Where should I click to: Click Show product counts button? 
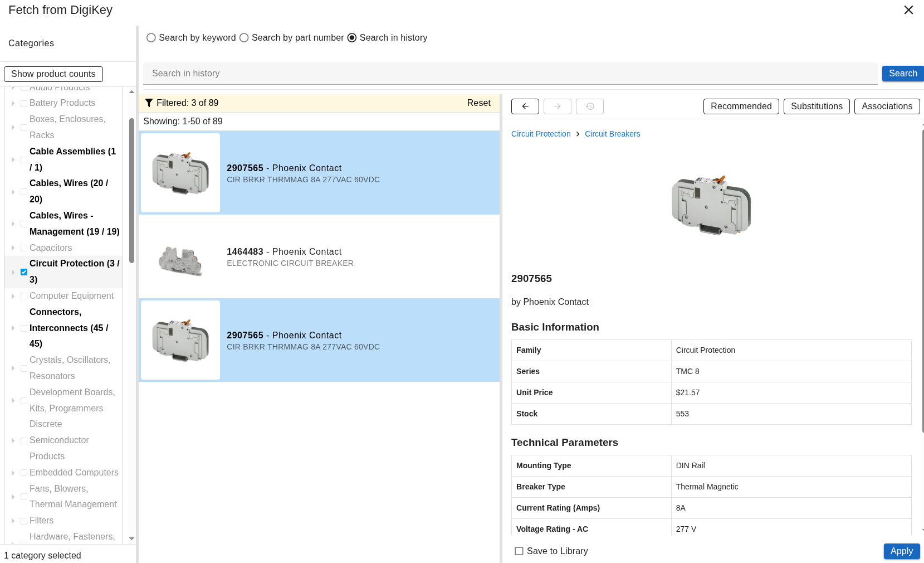point(53,74)
